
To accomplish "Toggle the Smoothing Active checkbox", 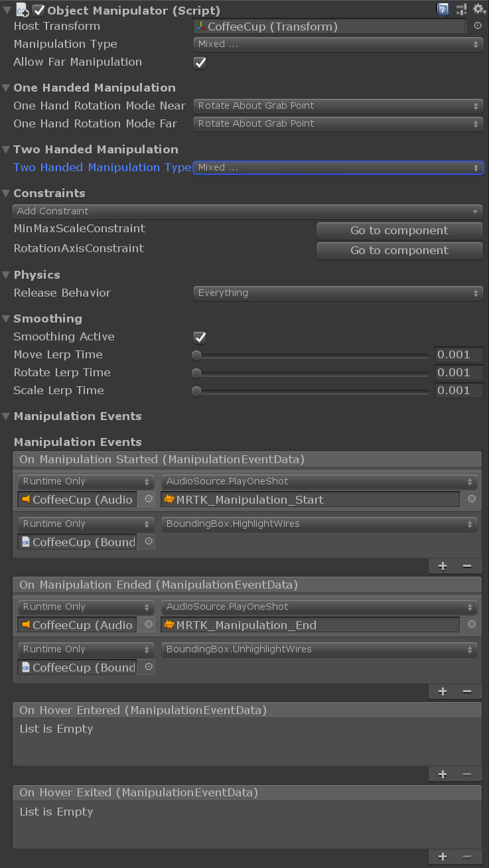I will point(200,338).
